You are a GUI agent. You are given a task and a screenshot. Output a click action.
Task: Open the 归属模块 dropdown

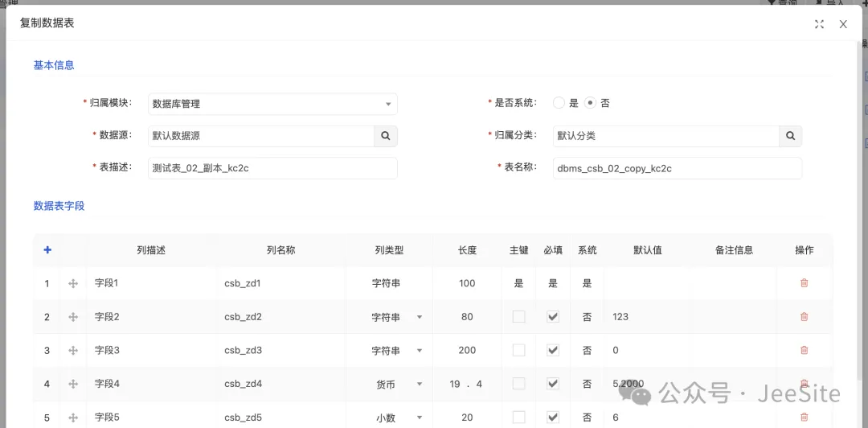point(273,104)
